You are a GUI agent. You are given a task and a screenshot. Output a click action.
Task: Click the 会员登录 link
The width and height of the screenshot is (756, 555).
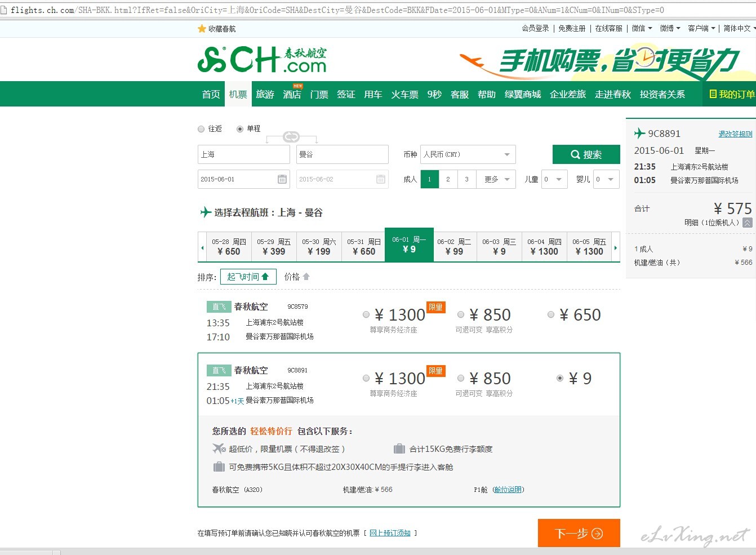tap(535, 28)
